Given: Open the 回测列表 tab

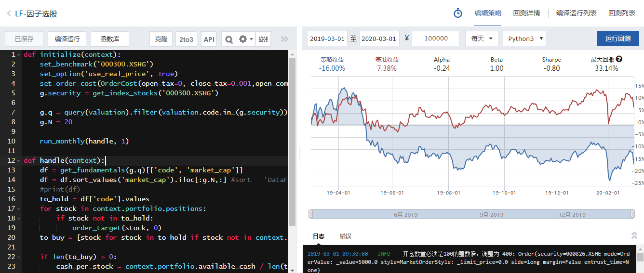Looking at the screenshot, I should 622,13.
